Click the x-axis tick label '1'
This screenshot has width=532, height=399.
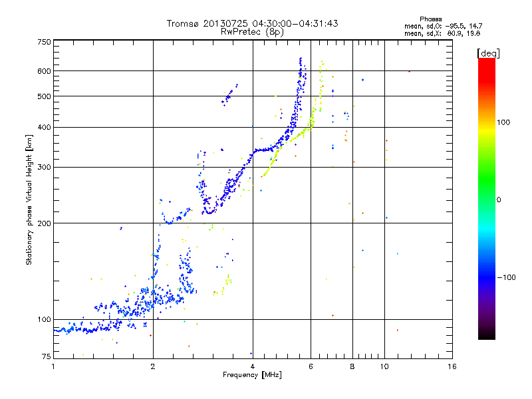(x=53, y=366)
